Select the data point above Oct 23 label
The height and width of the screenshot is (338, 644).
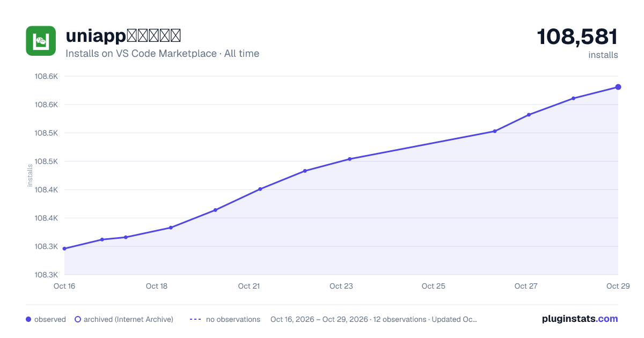click(x=349, y=159)
